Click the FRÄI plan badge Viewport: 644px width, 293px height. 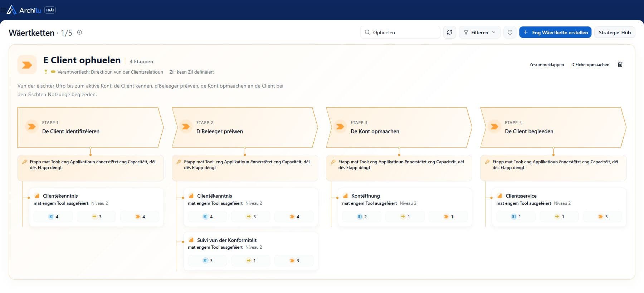50,10
